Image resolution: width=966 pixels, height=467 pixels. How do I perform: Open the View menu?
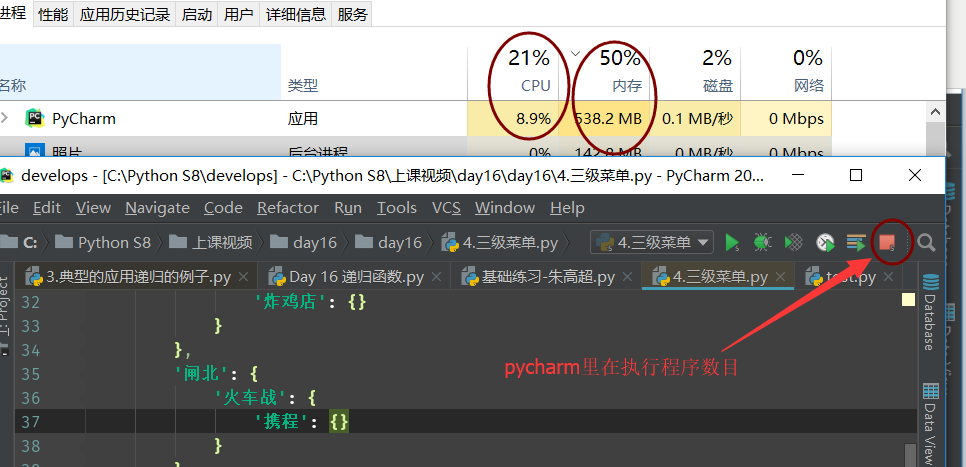point(94,208)
